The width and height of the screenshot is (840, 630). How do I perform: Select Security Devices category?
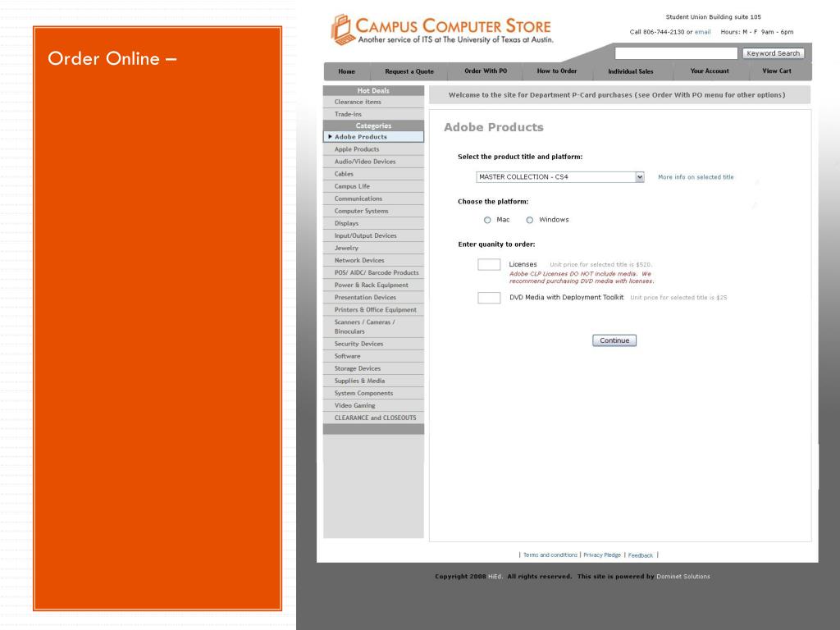coord(373,344)
